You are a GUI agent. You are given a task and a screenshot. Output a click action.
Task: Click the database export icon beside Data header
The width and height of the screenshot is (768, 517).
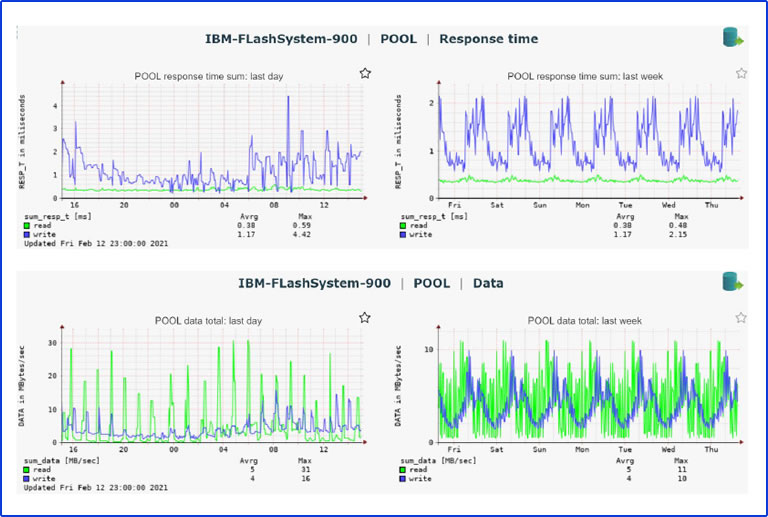[x=733, y=282]
